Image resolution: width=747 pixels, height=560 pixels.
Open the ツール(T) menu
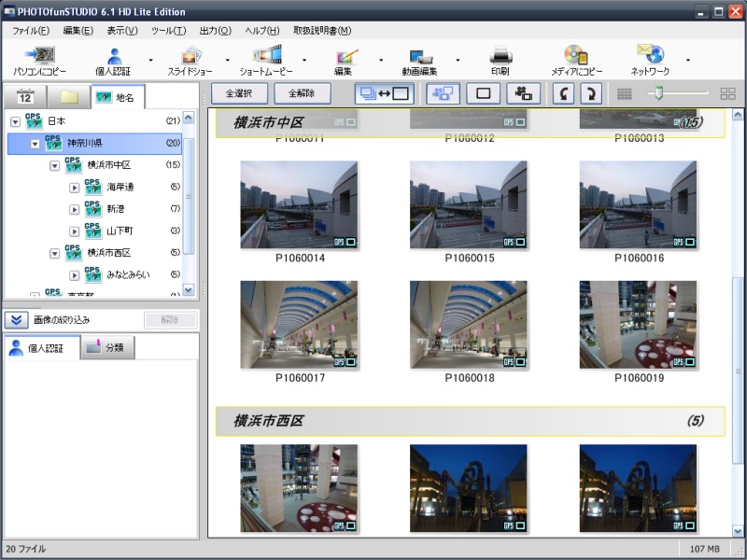coord(168,31)
